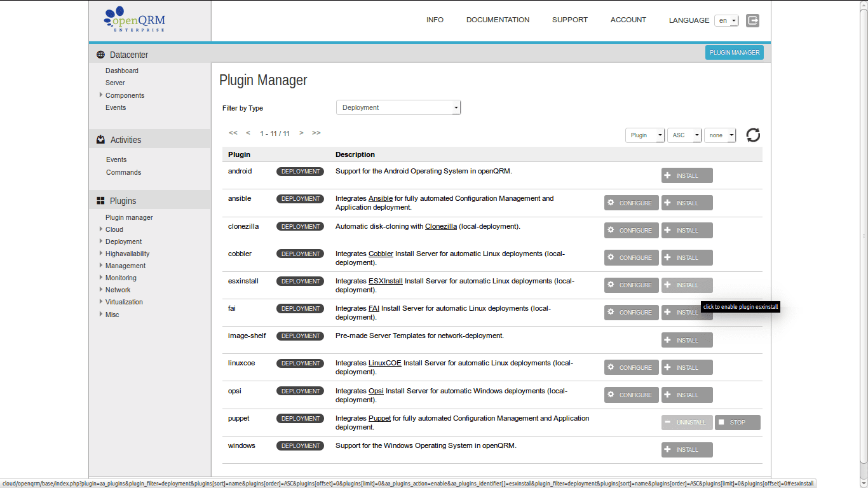Open Events under Datacenter

click(x=116, y=107)
